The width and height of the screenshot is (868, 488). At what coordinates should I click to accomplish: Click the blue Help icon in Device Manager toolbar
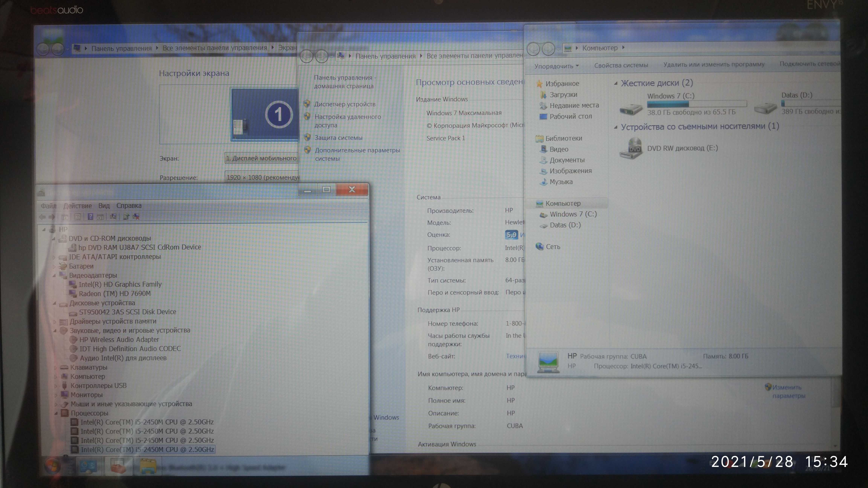(x=90, y=217)
